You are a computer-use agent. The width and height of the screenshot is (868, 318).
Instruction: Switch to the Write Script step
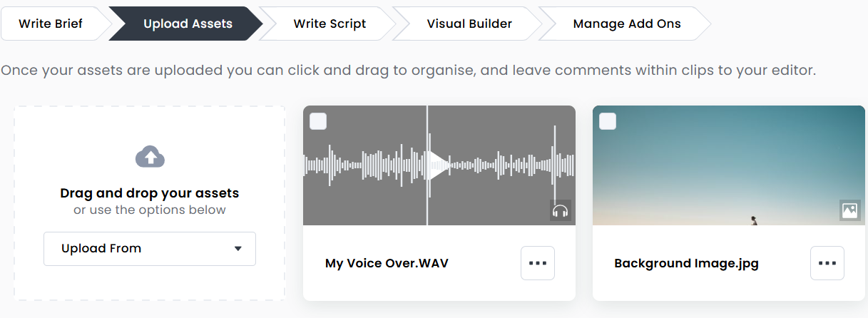pos(330,24)
